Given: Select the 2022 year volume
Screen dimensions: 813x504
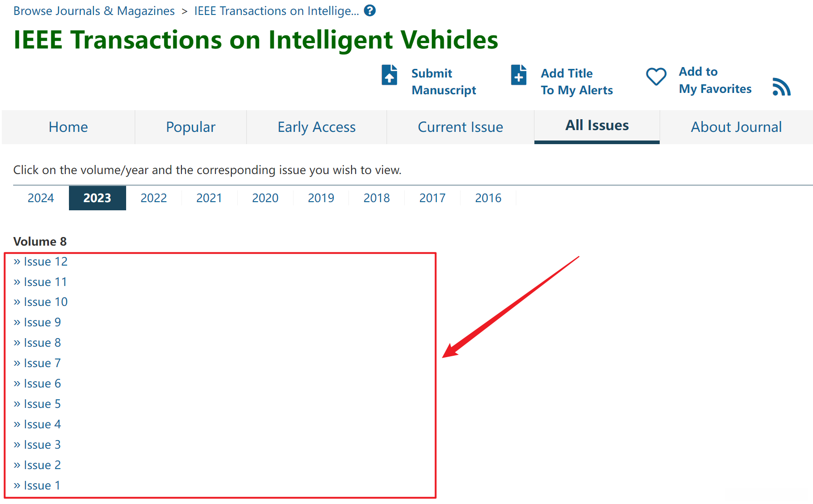Looking at the screenshot, I should point(153,198).
